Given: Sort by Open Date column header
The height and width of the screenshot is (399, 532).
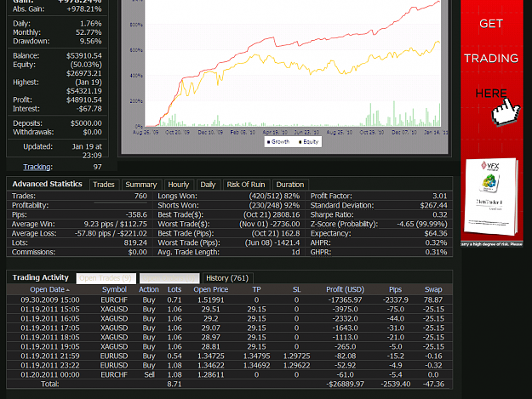Looking at the screenshot, I should 47,289.
